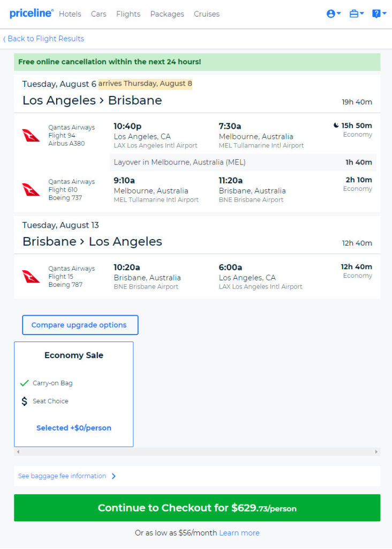Click the green Carry-on Bag checkmark
This screenshot has width=392, height=549.
point(24,383)
